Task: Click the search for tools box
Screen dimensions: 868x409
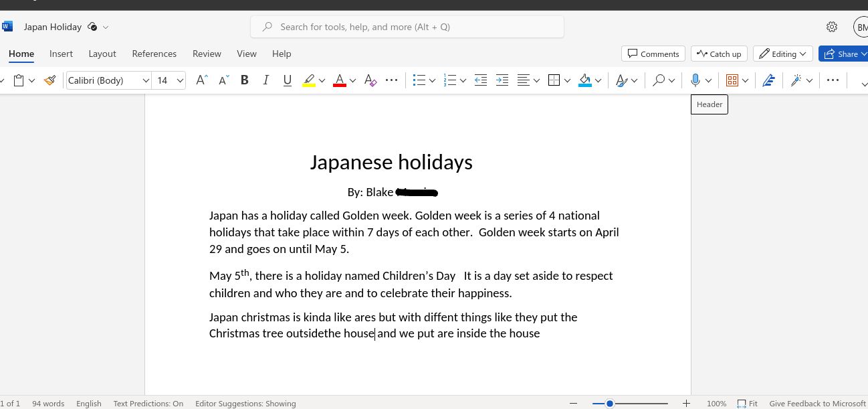Action: 407,27
